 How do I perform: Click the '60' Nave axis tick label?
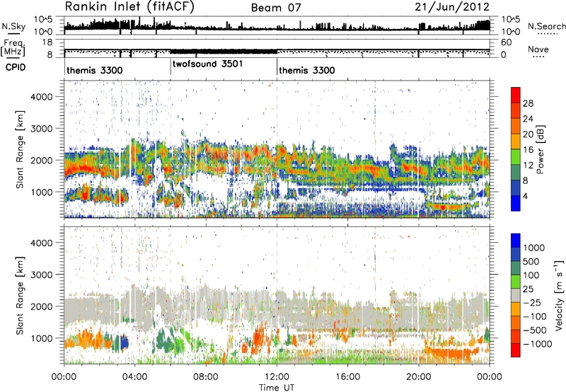pyautogui.click(x=506, y=42)
